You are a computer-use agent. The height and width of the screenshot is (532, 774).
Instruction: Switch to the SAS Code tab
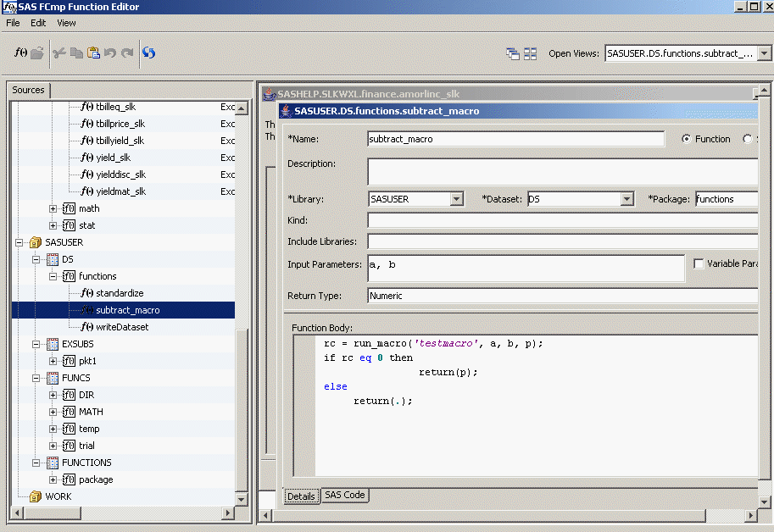344,495
